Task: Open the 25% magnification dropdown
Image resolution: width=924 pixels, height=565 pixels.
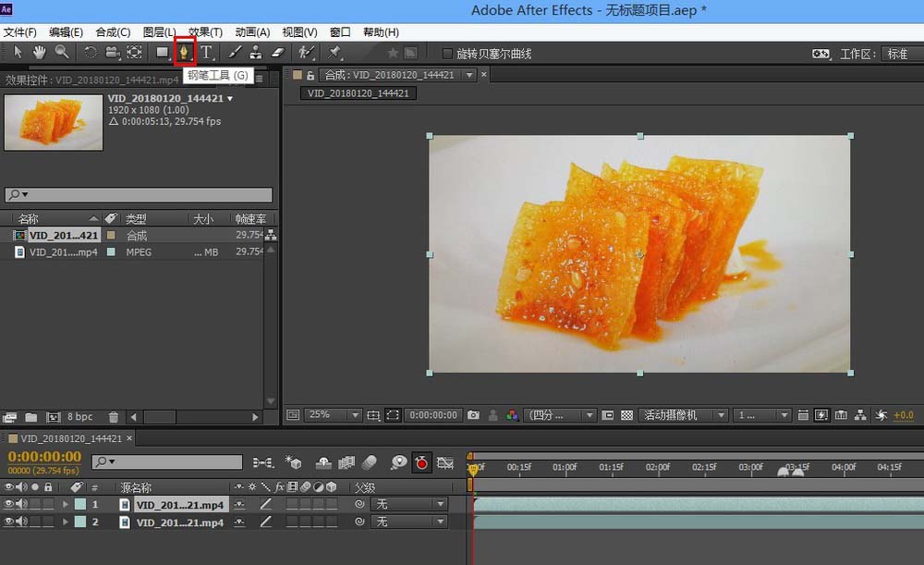Action: pyautogui.click(x=333, y=415)
